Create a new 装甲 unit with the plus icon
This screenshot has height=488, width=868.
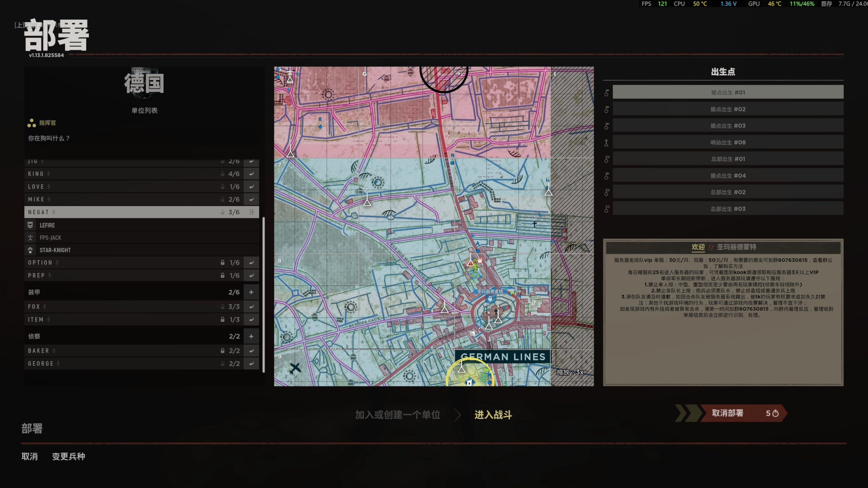[251, 292]
